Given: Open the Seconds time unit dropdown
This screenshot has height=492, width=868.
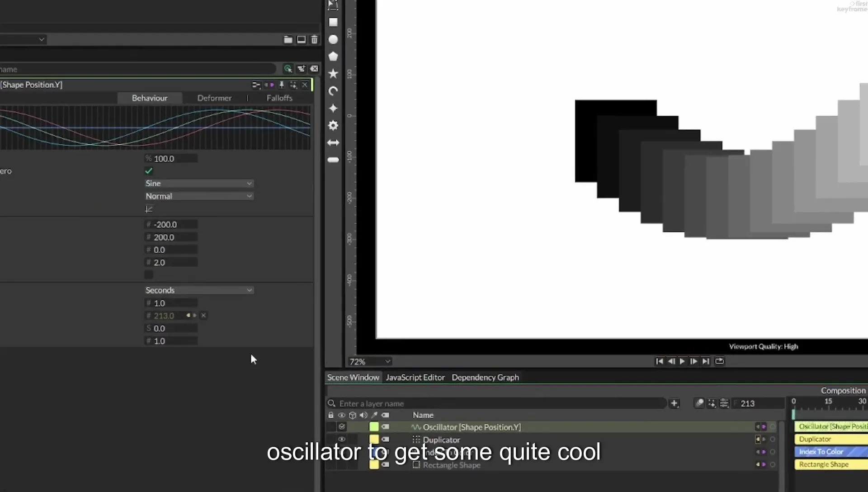Looking at the screenshot, I should (x=199, y=290).
